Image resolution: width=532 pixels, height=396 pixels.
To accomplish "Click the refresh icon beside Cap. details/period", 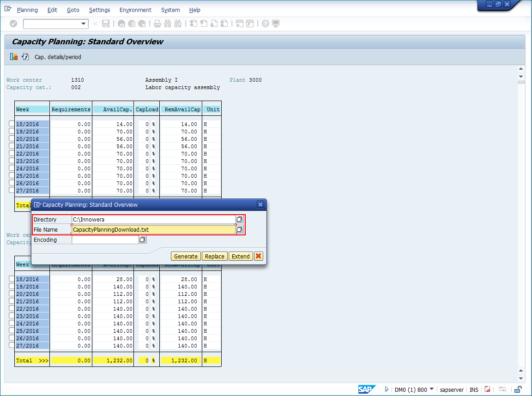I will [x=25, y=57].
